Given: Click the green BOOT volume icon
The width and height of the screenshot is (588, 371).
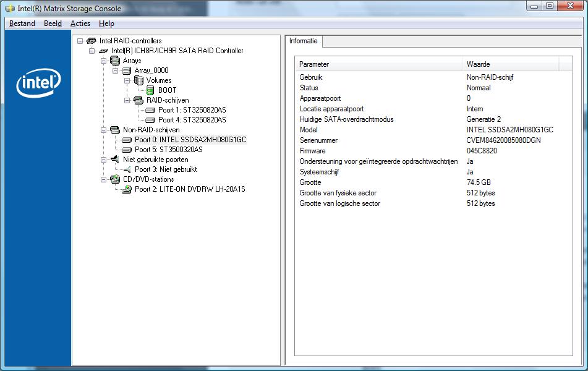Looking at the screenshot, I should [151, 90].
